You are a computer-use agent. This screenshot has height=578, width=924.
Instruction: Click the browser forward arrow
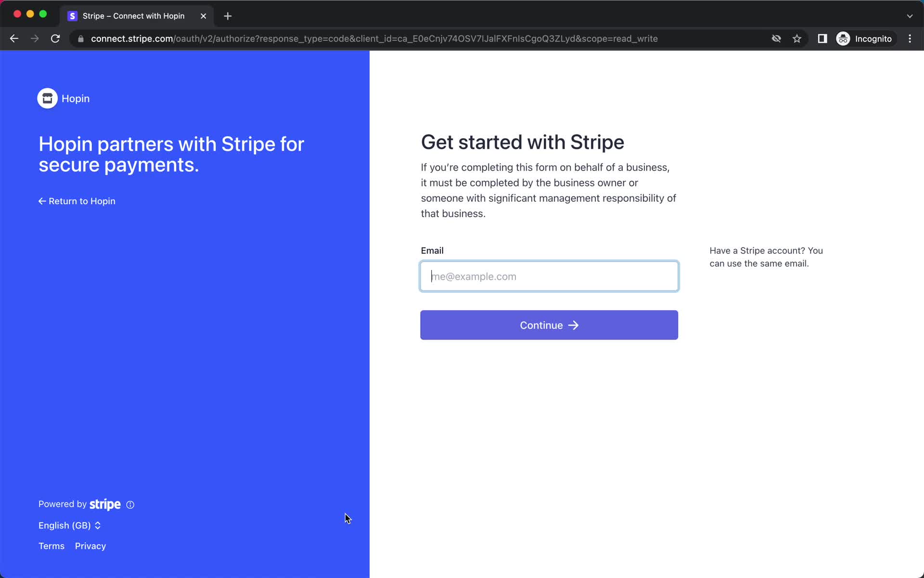(35, 39)
